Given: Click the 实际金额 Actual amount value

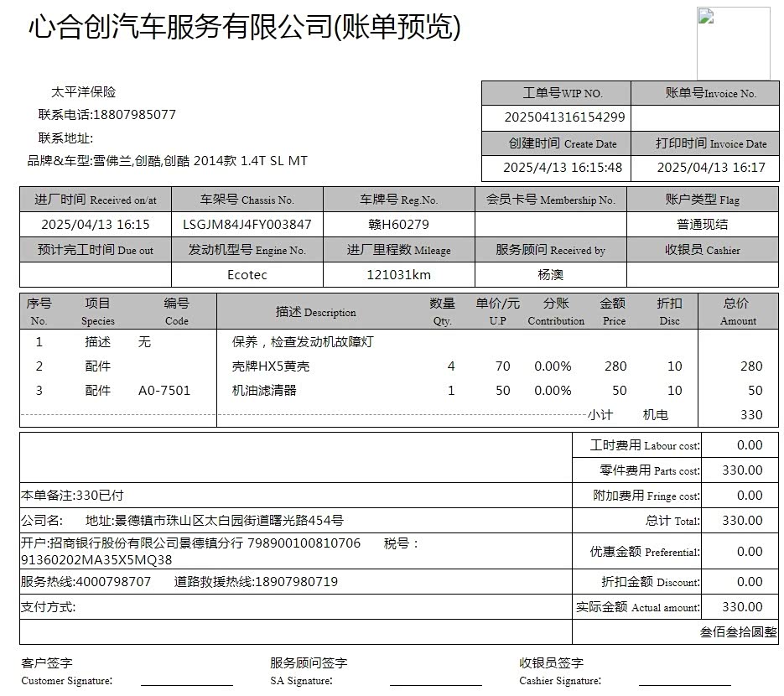Looking at the screenshot, I should pos(741,607).
